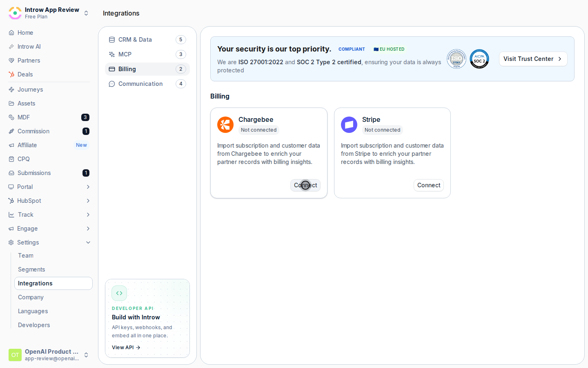Expand the Engage submenu chevron
This screenshot has width=588, height=368.
(88, 229)
